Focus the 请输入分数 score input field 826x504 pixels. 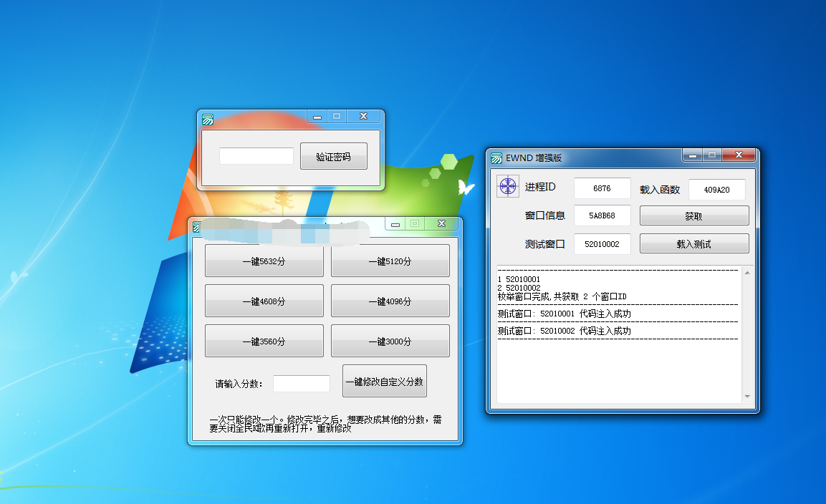(x=302, y=384)
